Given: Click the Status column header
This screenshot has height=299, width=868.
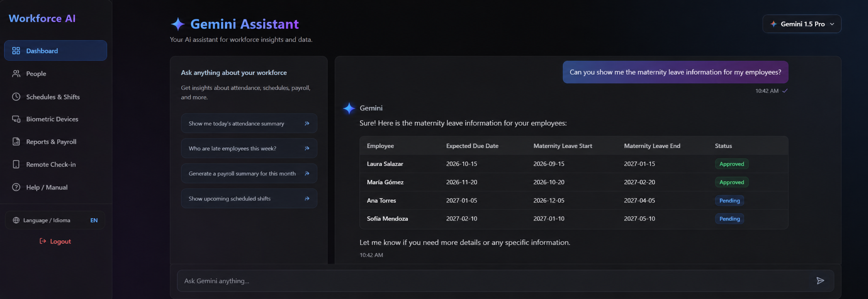Looking at the screenshot, I should 723,146.
